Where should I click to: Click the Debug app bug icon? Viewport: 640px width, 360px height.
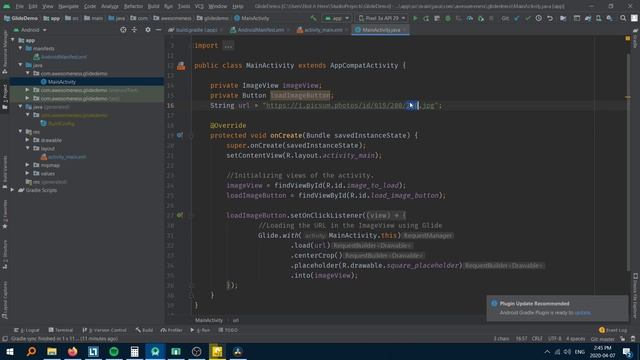click(x=448, y=18)
